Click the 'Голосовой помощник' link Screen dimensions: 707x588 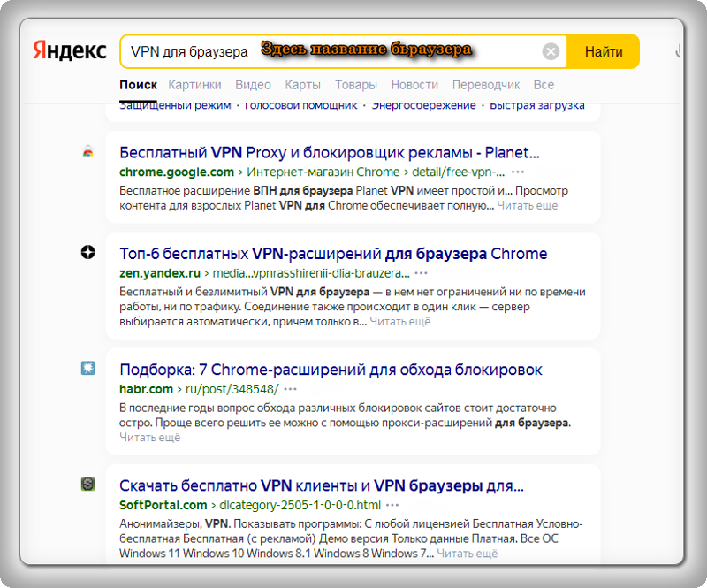tap(300, 105)
